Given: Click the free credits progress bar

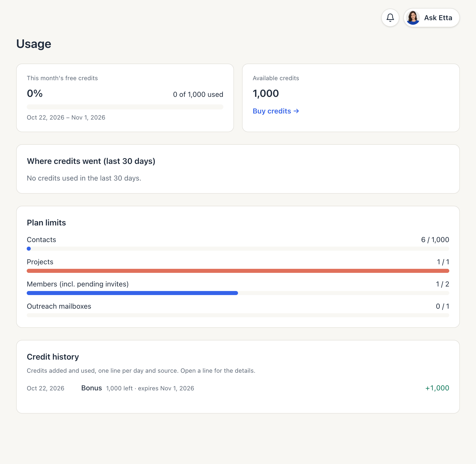Looking at the screenshot, I should (x=125, y=107).
